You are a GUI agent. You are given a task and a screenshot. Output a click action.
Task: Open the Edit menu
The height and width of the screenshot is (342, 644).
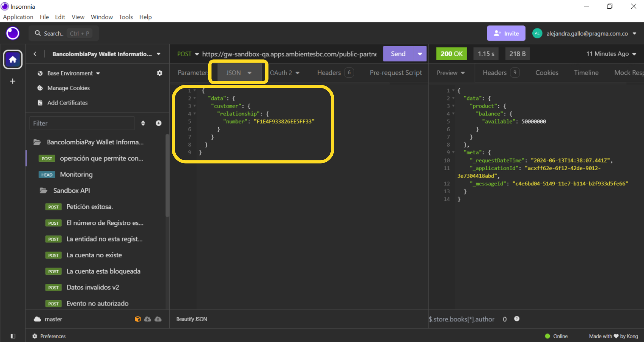coord(60,17)
